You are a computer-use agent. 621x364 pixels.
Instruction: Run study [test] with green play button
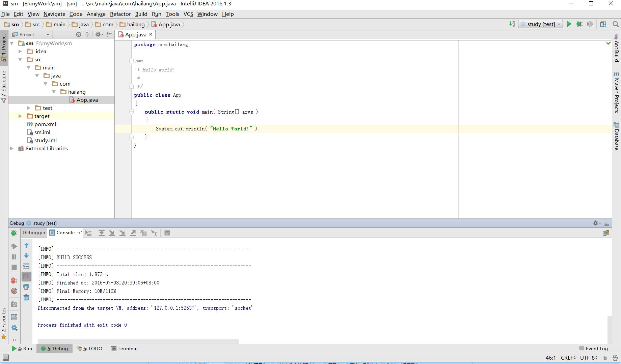click(569, 24)
